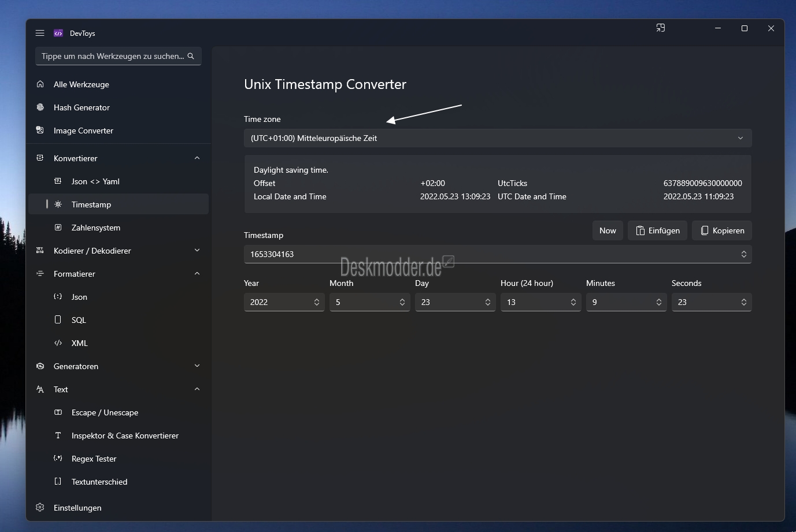Click the Kodierer / Dekodierer binary icon

(40, 251)
